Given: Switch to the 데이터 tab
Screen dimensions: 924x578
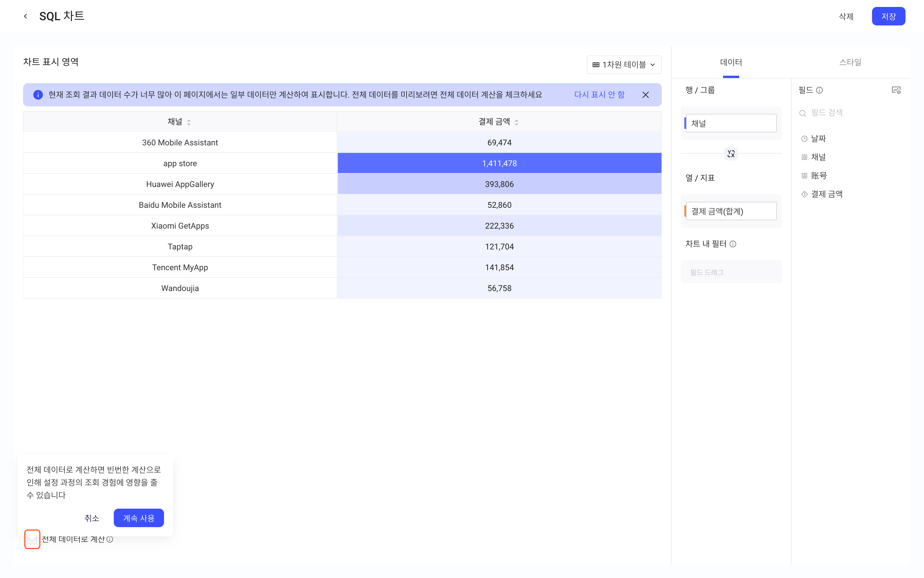Looking at the screenshot, I should (x=731, y=62).
